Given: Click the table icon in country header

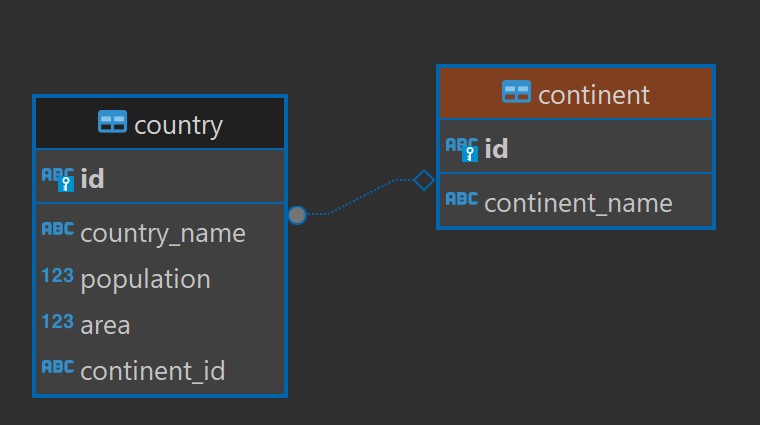Looking at the screenshot, I should coord(112,123).
